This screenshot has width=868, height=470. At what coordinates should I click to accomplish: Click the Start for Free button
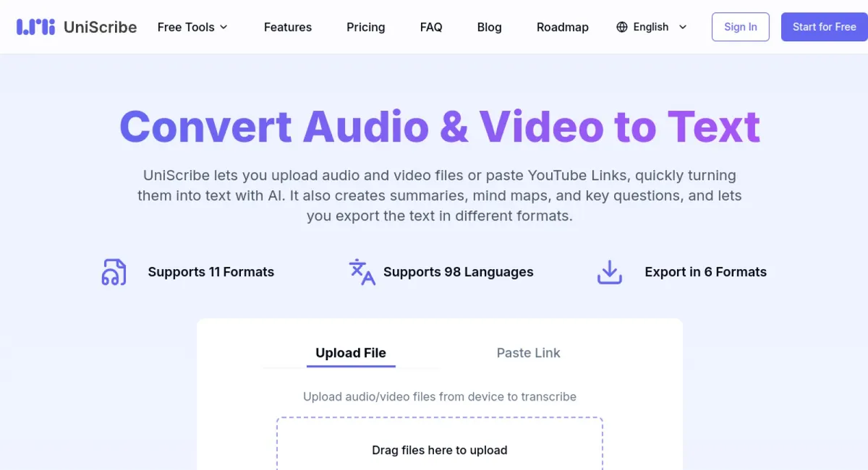(825, 27)
